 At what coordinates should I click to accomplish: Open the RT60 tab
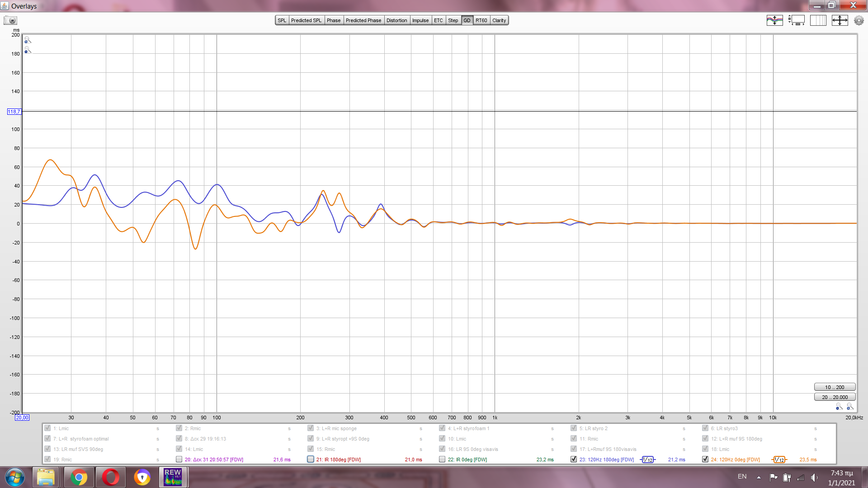(x=481, y=20)
